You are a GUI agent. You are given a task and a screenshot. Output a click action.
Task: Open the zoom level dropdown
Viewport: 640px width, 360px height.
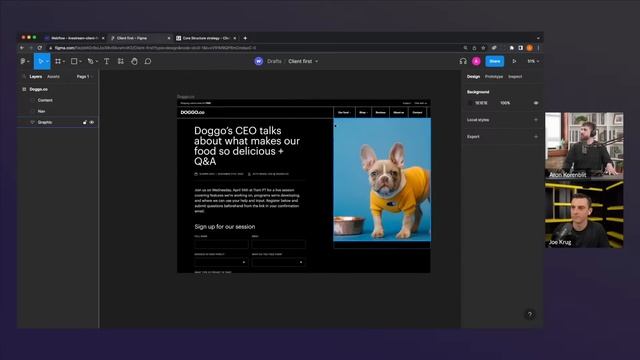click(x=533, y=61)
